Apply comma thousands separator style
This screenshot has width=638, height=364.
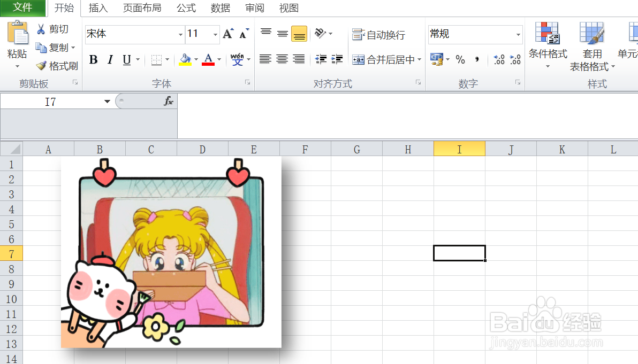click(x=477, y=60)
